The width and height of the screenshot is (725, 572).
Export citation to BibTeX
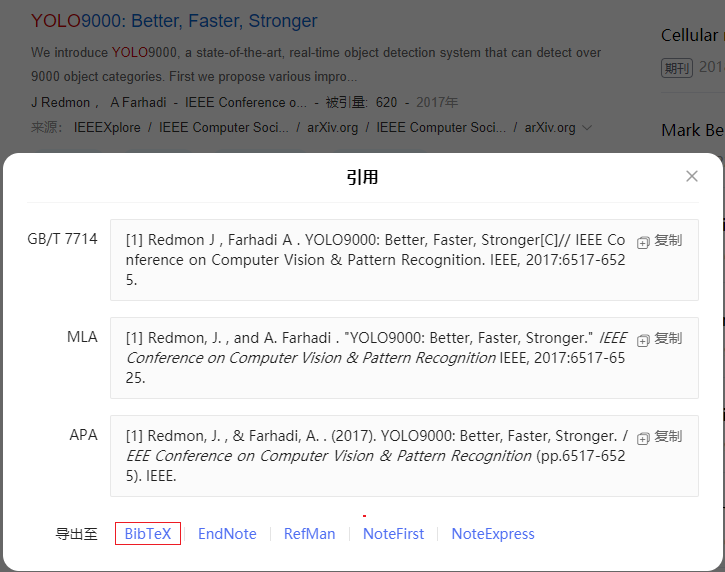click(x=148, y=534)
